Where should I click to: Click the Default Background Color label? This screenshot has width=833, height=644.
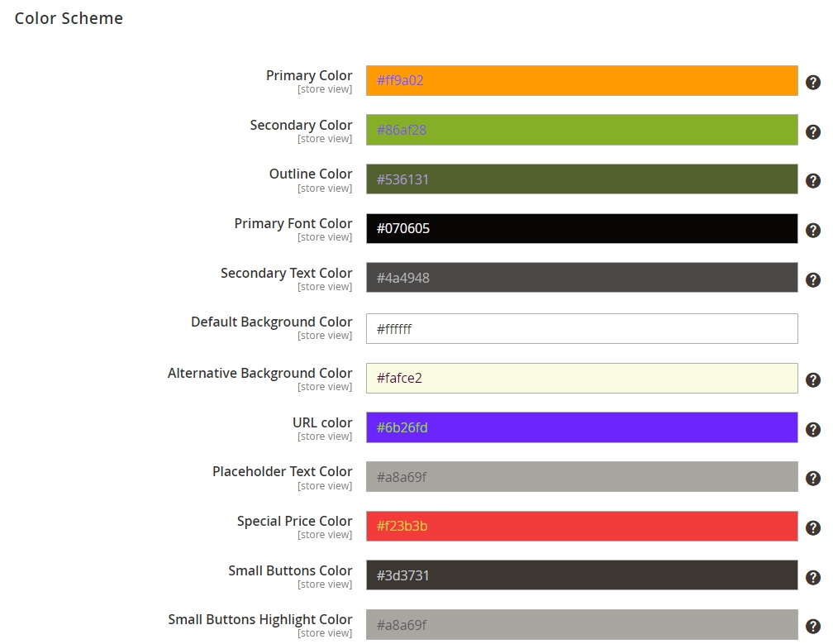[x=271, y=322]
